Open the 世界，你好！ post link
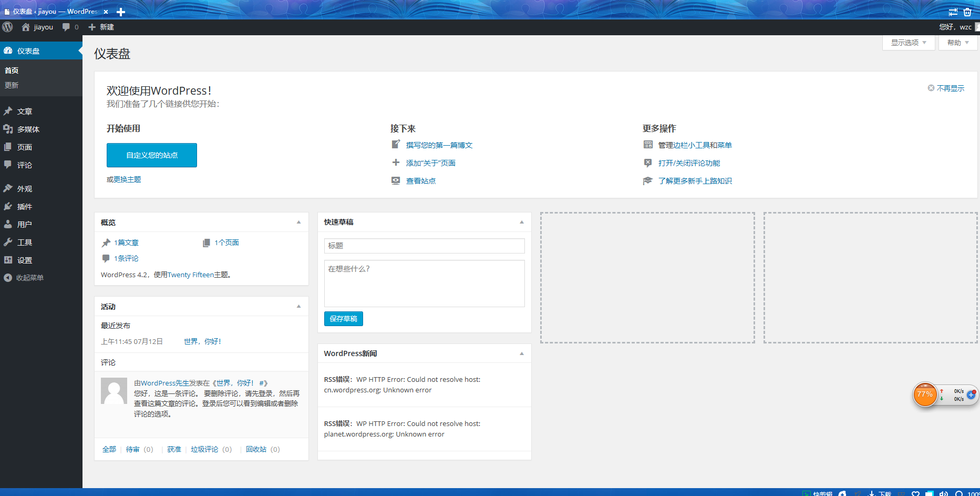The width and height of the screenshot is (980, 496). [x=202, y=341]
